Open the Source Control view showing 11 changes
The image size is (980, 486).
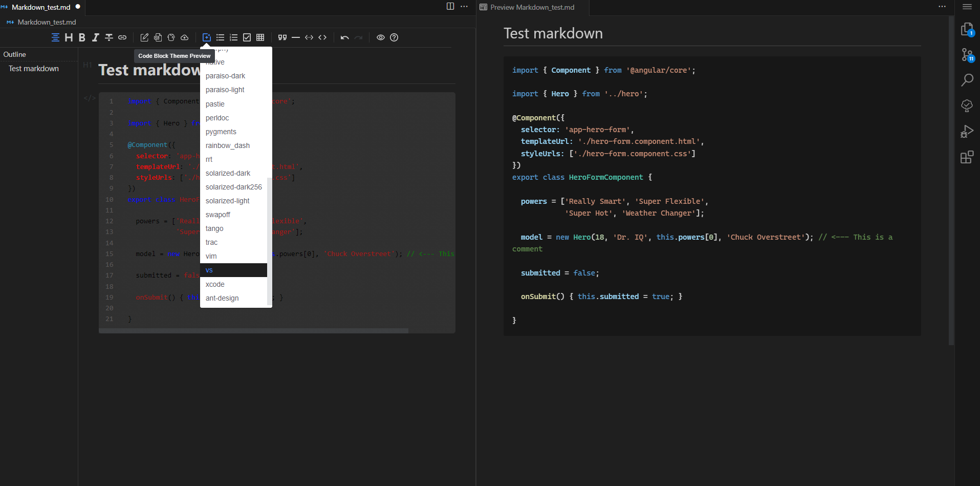coord(966,55)
